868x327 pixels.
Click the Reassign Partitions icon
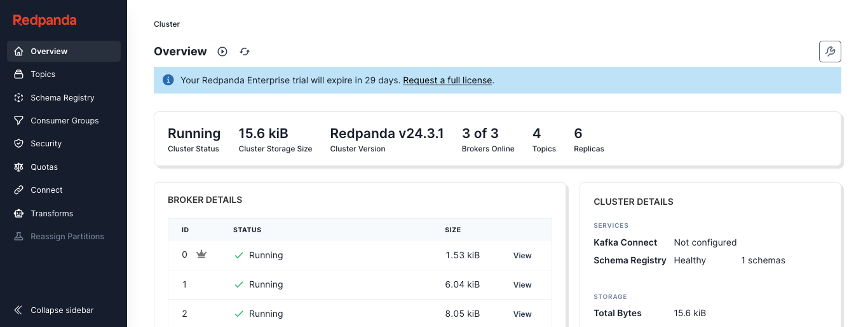click(x=19, y=237)
